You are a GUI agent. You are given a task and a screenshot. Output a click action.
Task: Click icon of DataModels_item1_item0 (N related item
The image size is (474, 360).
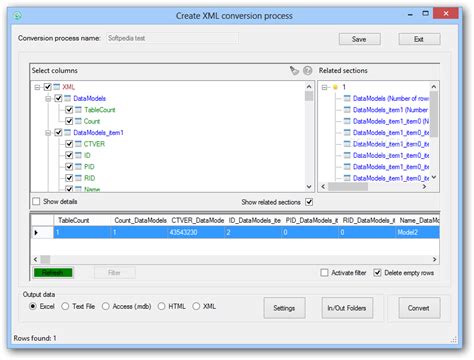347,121
